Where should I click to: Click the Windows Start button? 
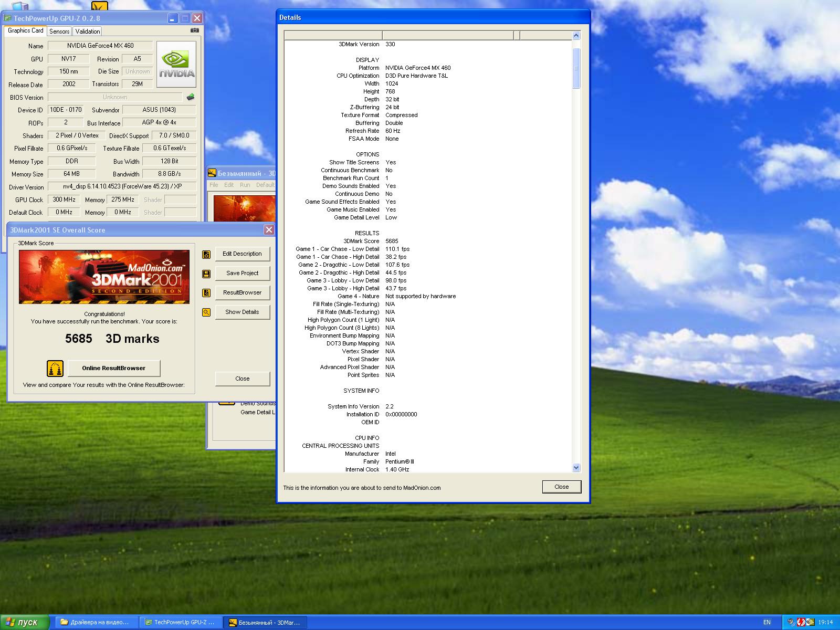[25, 622]
